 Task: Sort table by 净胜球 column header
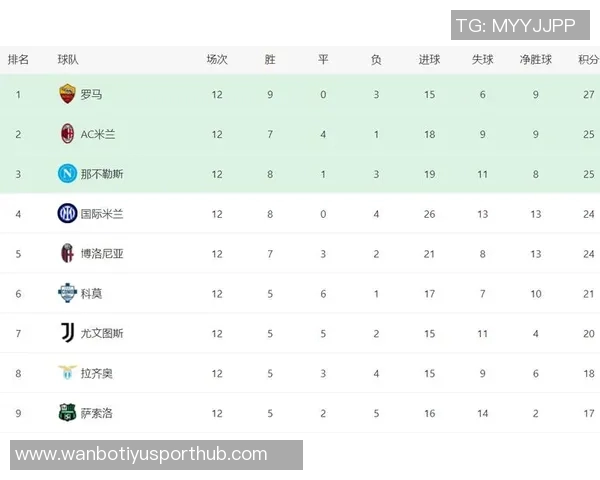(535, 60)
